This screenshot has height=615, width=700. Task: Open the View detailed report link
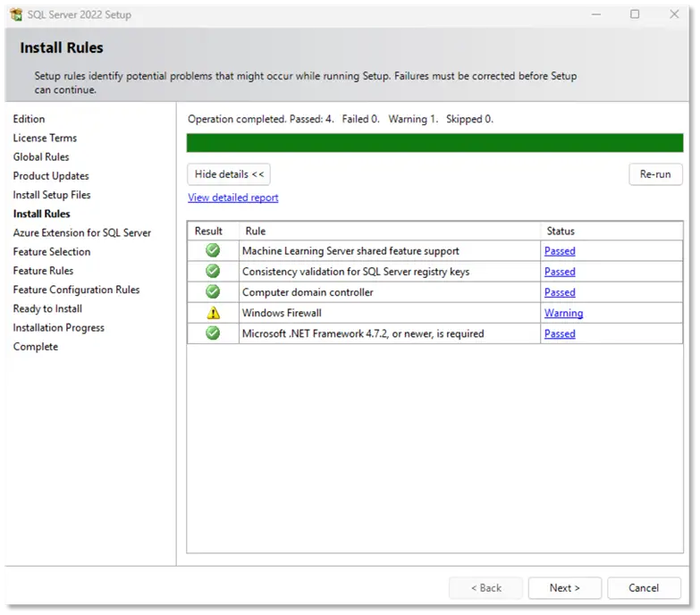[x=233, y=198]
